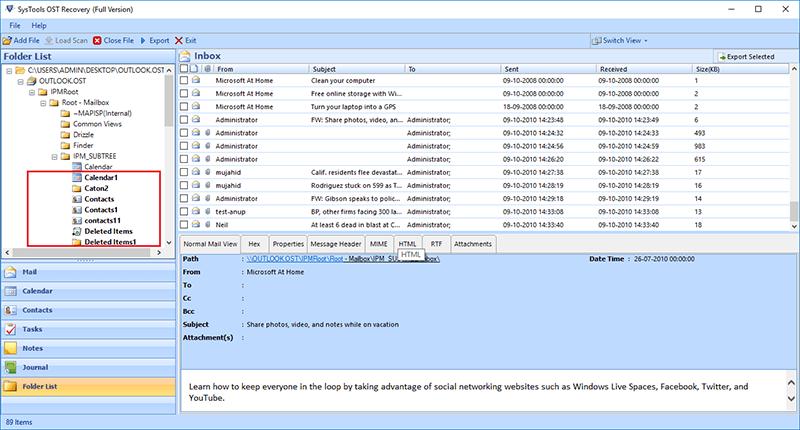Image resolution: width=800 pixels, height=430 pixels.
Task: Switch to the Attachments tab
Action: click(472, 244)
